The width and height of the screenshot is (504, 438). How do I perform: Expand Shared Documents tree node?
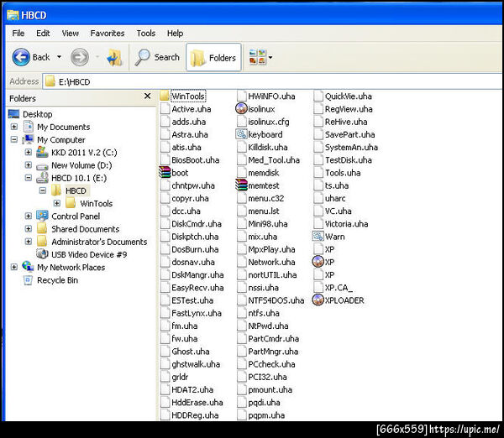(29, 228)
